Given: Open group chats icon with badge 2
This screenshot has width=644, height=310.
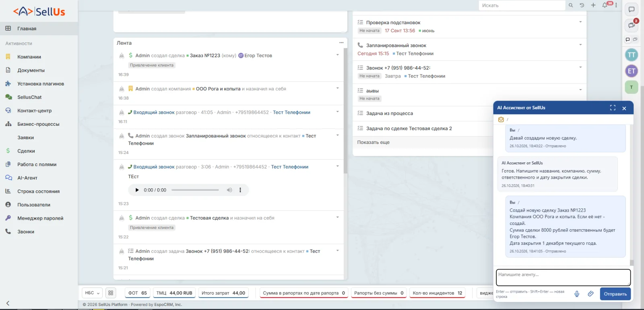Looking at the screenshot, I should click(x=632, y=25).
